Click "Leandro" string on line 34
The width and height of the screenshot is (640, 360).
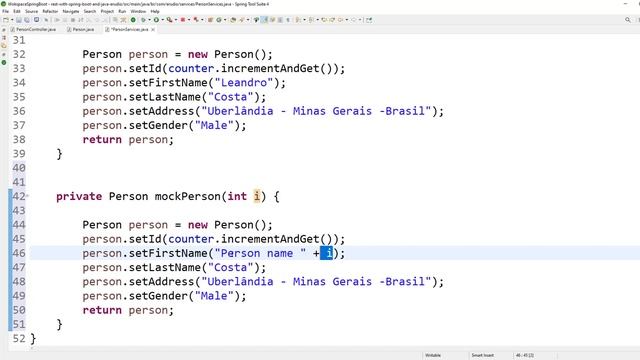[x=244, y=83]
